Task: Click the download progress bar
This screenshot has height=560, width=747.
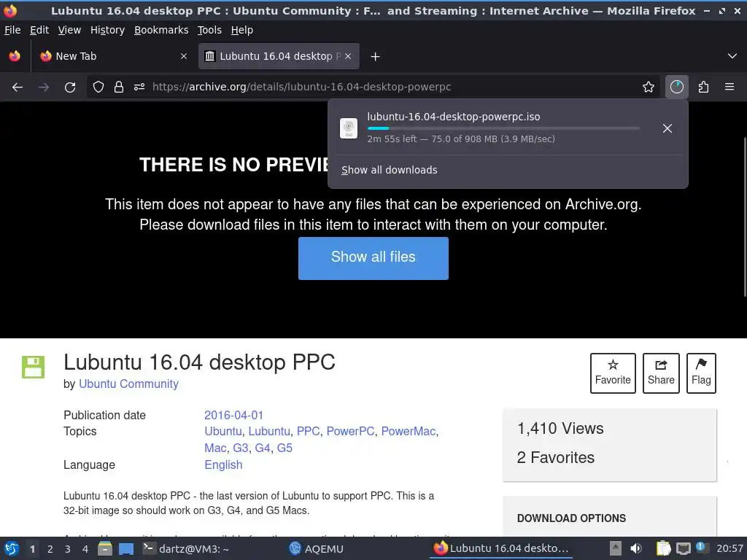Action: [503, 128]
